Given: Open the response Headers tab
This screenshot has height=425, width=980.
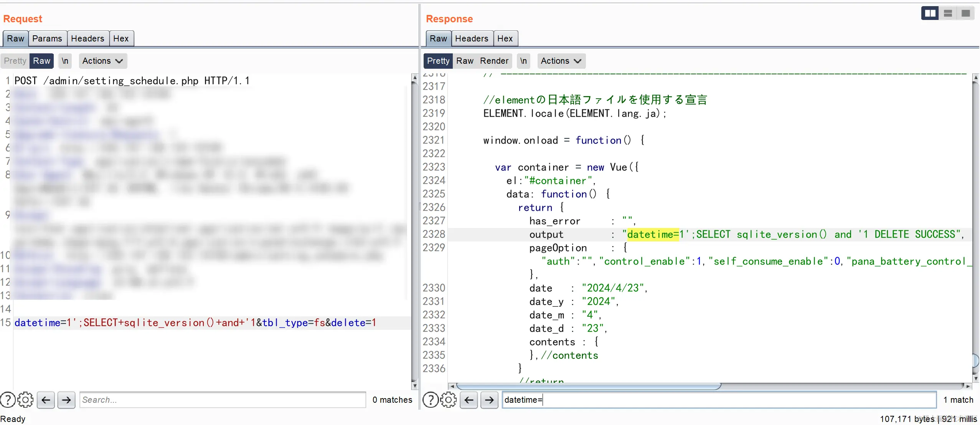Looking at the screenshot, I should click(x=472, y=38).
